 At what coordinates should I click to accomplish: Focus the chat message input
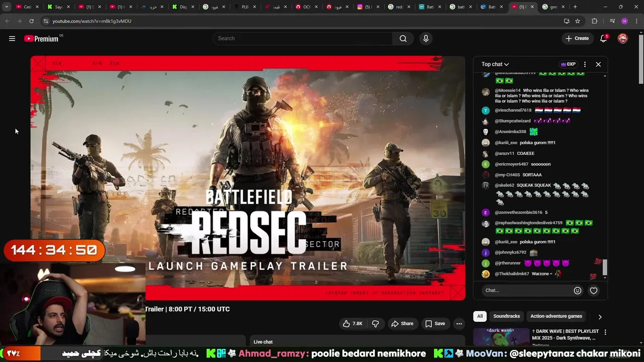tap(527, 291)
